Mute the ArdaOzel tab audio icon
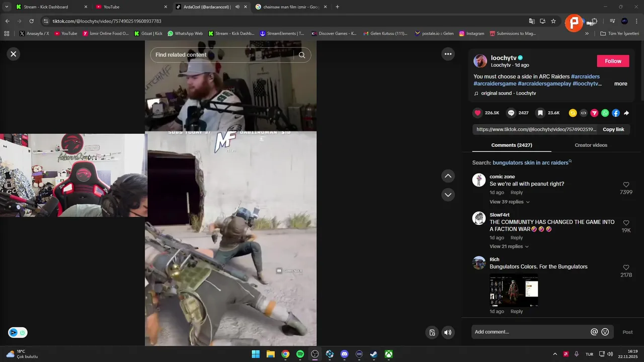 237,7
